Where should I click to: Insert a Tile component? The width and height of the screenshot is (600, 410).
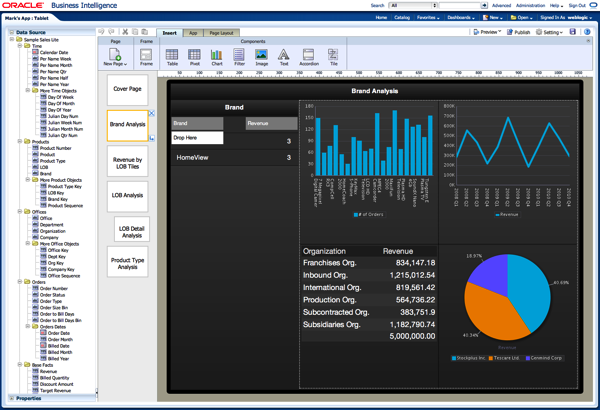tap(333, 57)
